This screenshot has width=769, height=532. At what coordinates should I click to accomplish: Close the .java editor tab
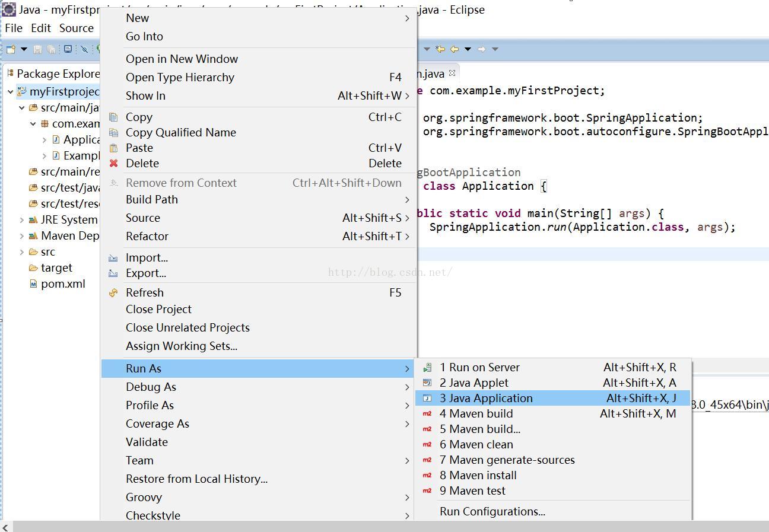click(452, 73)
